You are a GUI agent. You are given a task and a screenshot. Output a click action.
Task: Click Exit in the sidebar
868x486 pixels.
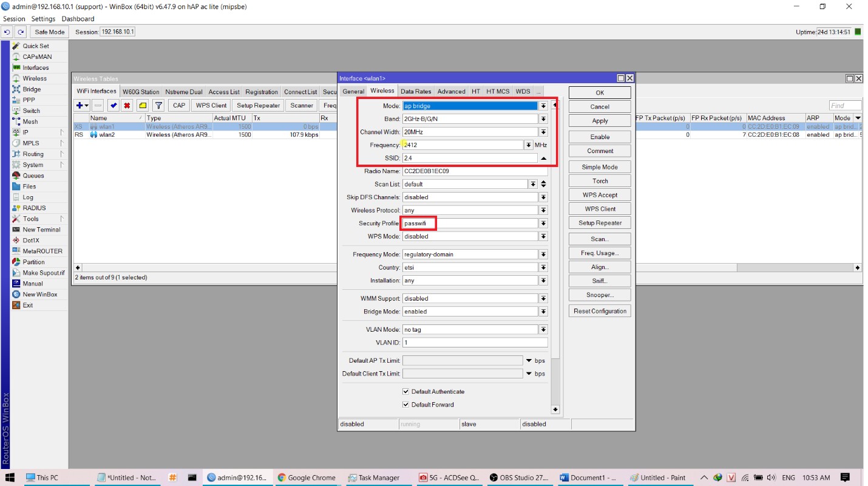click(28, 305)
